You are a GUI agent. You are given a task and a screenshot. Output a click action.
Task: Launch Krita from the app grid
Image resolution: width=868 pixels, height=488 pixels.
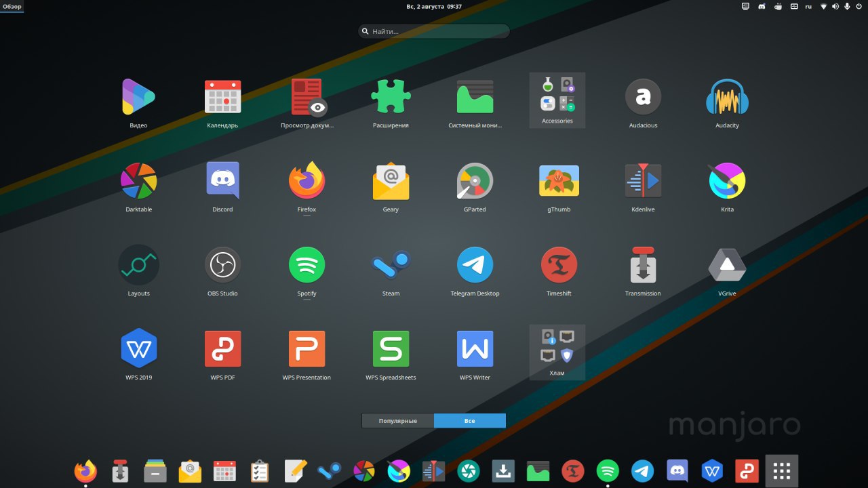pos(727,181)
